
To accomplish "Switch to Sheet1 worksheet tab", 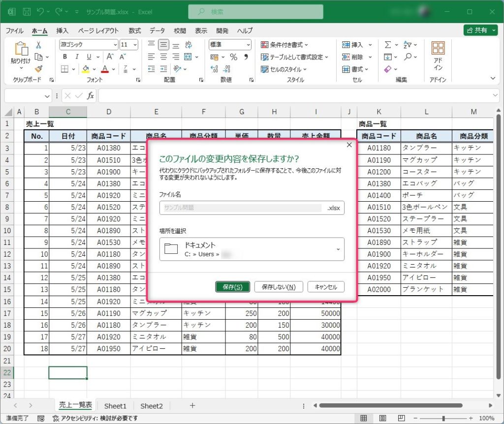I will 115,406.
